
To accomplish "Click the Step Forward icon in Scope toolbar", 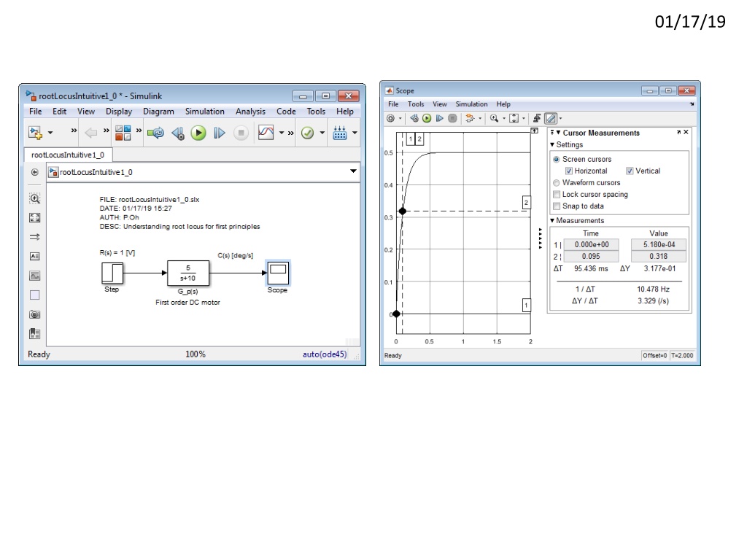I will pos(439,118).
